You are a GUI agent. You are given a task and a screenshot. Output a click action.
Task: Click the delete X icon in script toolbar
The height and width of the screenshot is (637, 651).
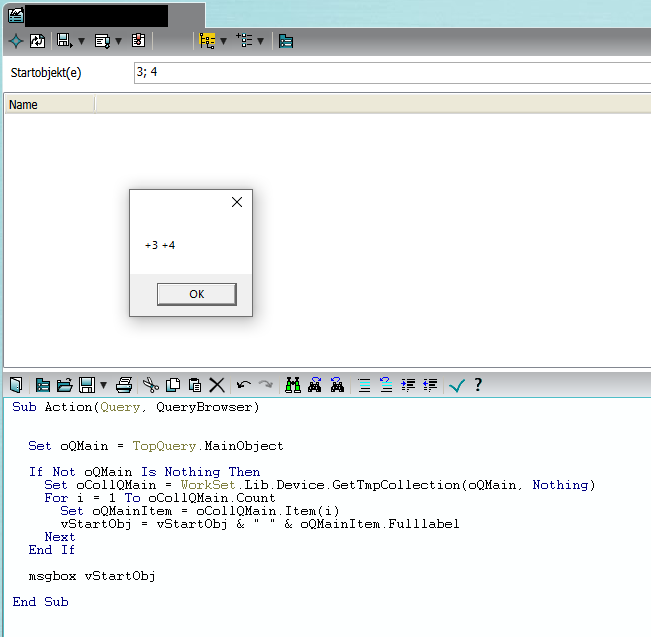[217, 385]
